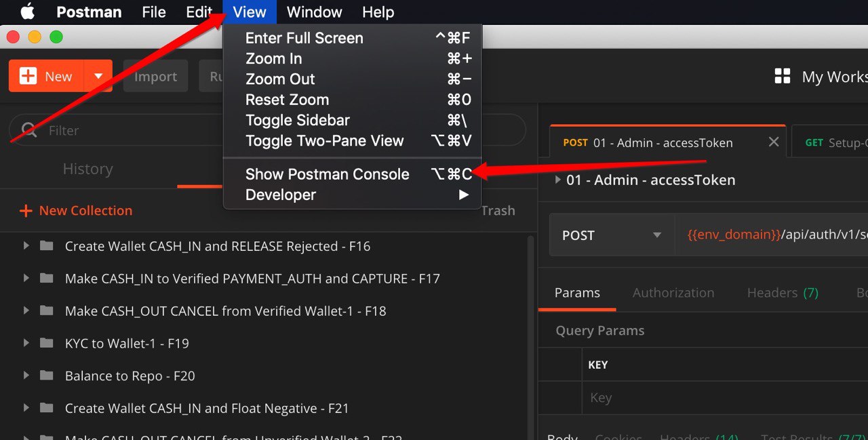868x440 pixels.
Task: Click the request URL field with env_domain
Action: pos(772,235)
